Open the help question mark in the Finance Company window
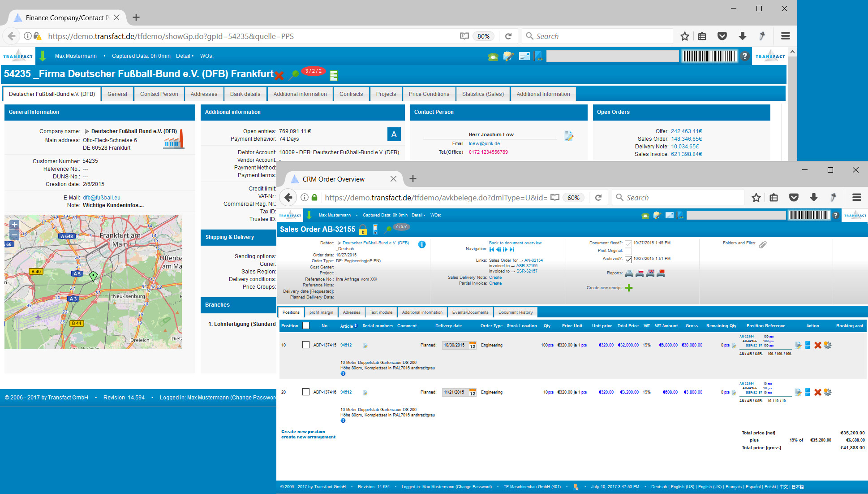Viewport: 868px width, 494px height. point(744,56)
